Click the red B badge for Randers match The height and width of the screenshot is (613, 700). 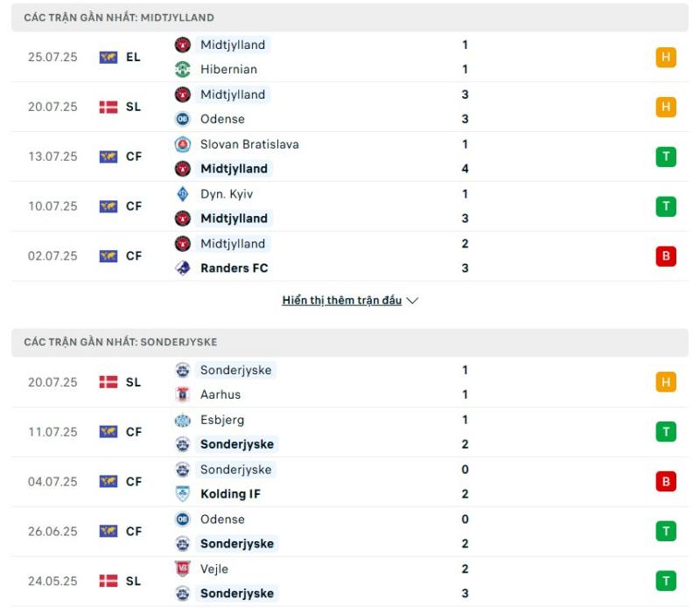tap(666, 255)
